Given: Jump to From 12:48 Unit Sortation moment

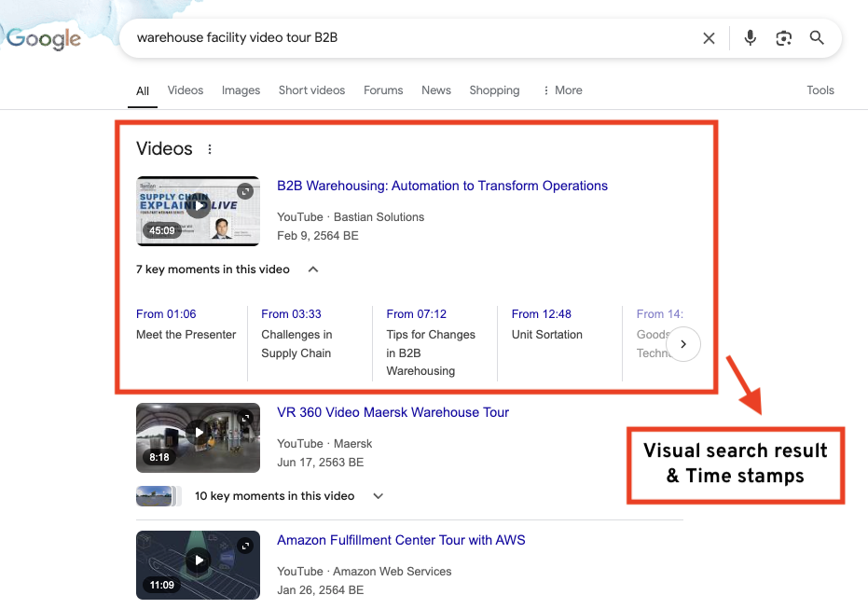Looking at the screenshot, I should pos(547,324).
